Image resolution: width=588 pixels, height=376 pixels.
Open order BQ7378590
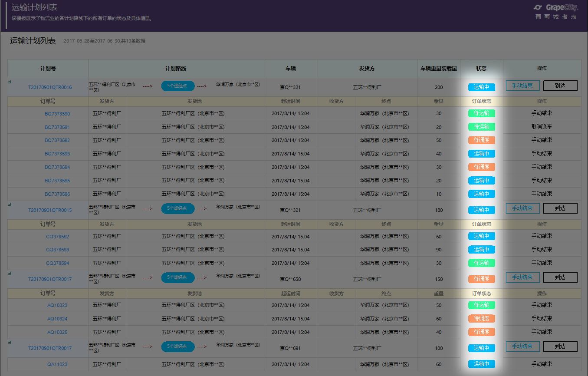(57, 114)
